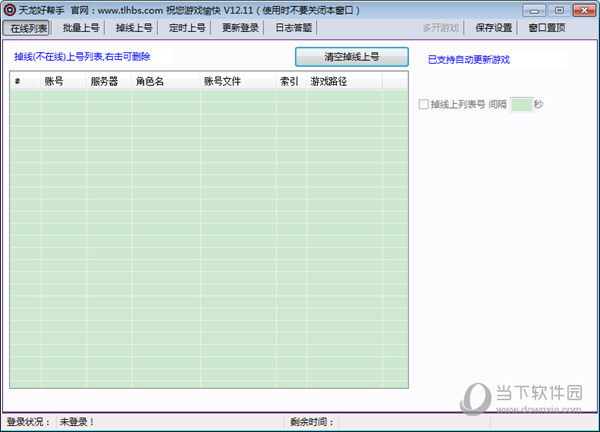Screen dimensions: 600x432
Task: Open the 批量上号 tab
Action: [81, 28]
